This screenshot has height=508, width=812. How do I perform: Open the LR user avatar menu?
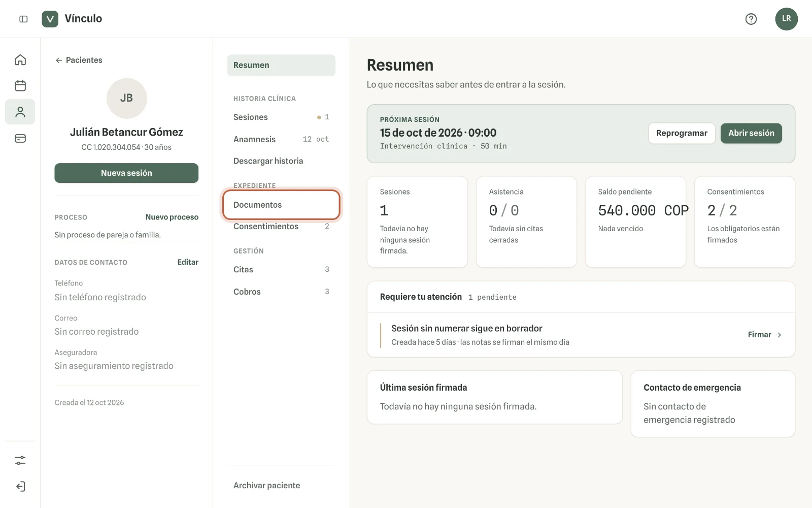(786, 19)
